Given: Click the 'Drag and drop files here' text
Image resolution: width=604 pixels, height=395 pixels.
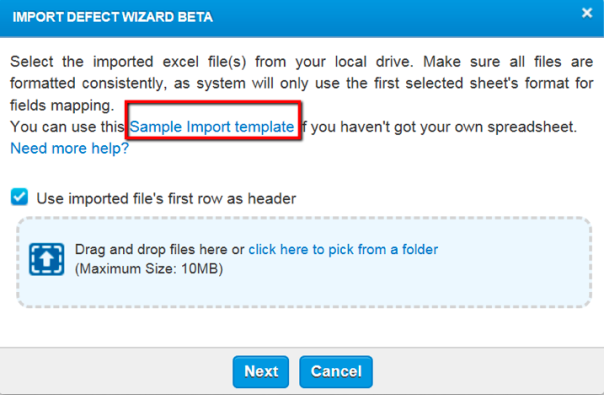Looking at the screenshot, I should (151, 249).
